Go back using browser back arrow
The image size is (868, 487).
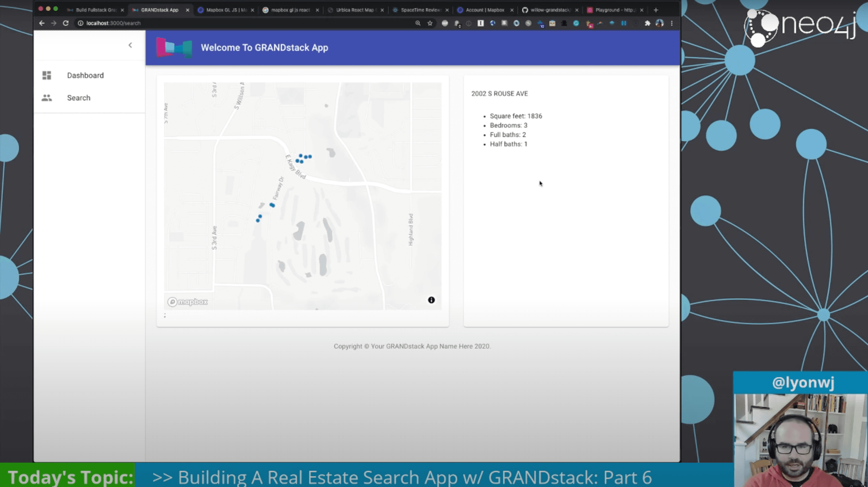41,23
